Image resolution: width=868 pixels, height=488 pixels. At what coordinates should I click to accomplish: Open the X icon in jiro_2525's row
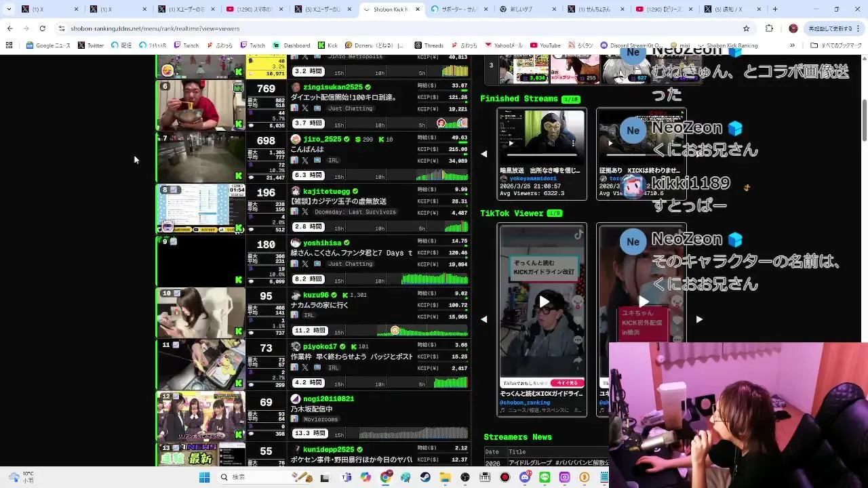pos(305,161)
